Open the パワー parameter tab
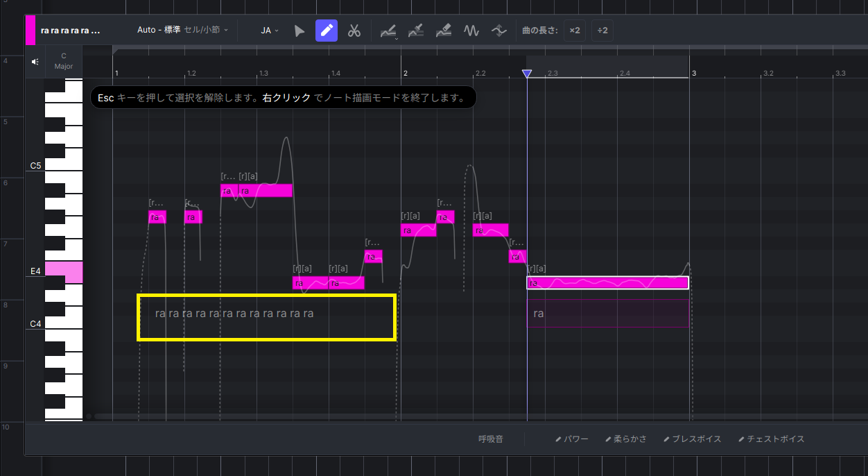 [x=572, y=439]
